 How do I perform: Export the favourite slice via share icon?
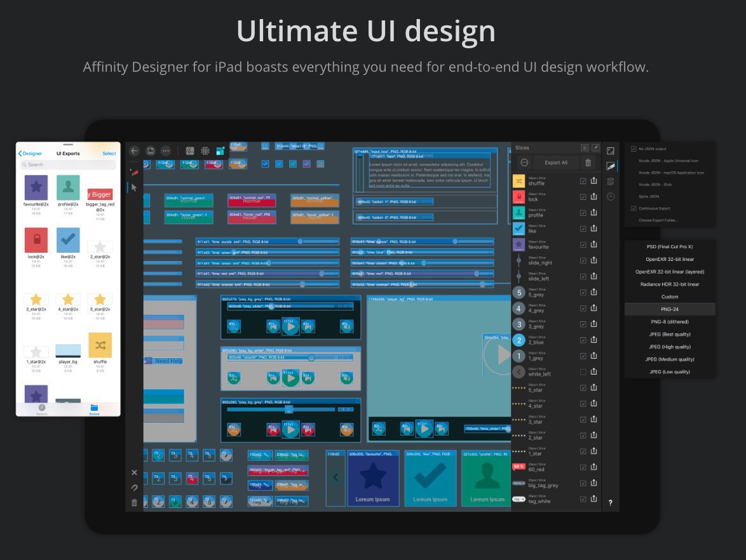pos(593,244)
